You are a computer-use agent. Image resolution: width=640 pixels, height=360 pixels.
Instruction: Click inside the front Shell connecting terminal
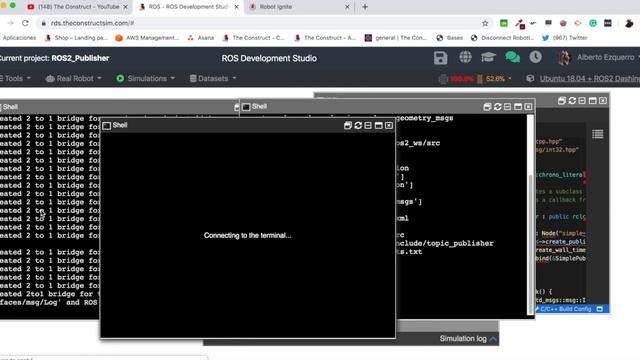point(248,235)
